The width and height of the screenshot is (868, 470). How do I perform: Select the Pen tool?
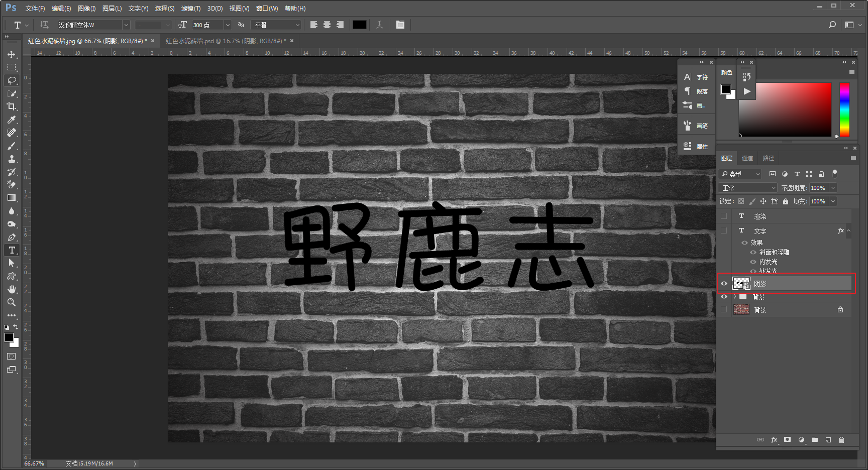(x=12, y=237)
